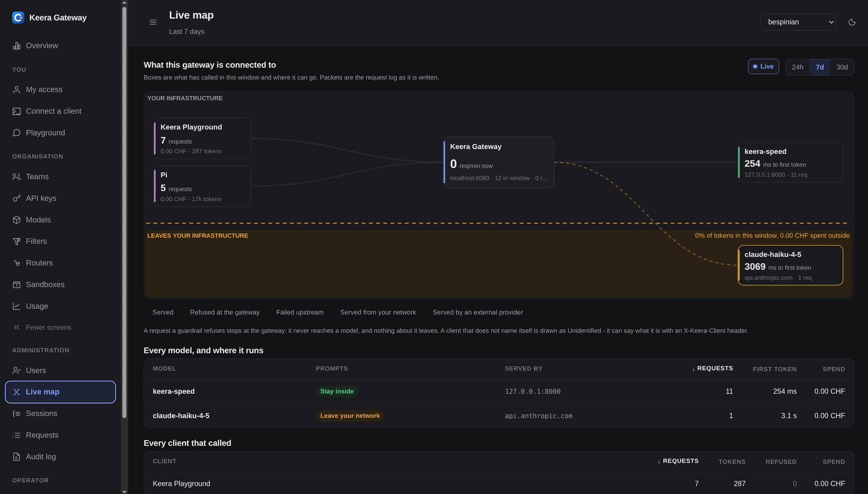Click the central Keera Gateway node
This screenshot has width=868, height=494.
(x=499, y=162)
